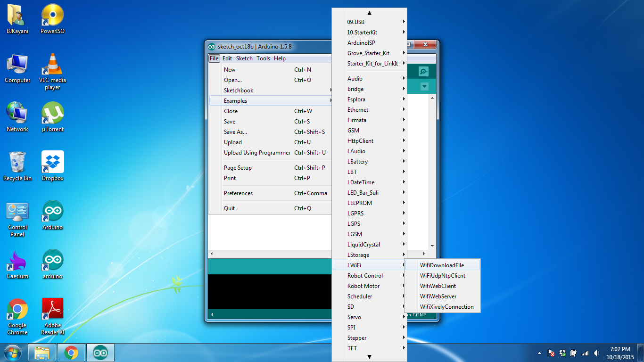Click the power battery tray icon
This screenshot has height=362, width=644.
[x=574, y=353]
